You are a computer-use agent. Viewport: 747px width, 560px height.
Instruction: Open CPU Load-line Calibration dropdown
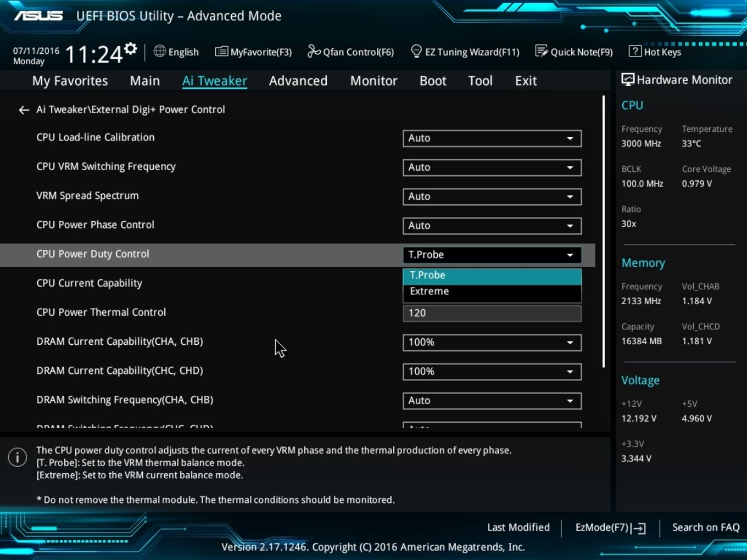coord(492,138)
